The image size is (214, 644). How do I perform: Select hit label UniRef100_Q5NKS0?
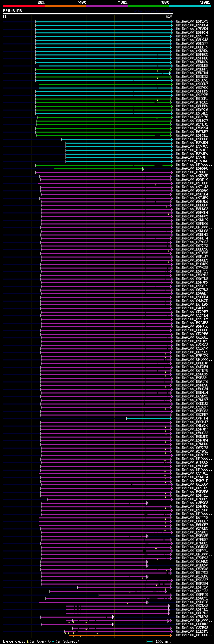pos(193,62)
